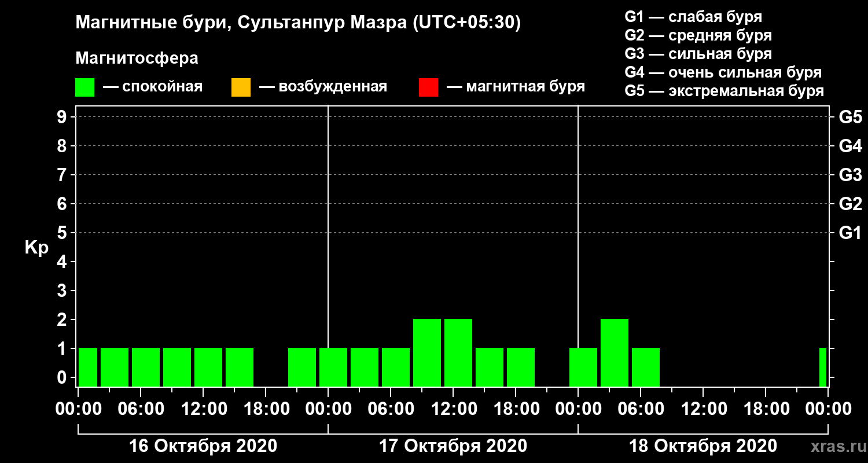
Task: Select the 'G1 — слабая буря' description
Action: pyautogui.click(x=693, y=16)
